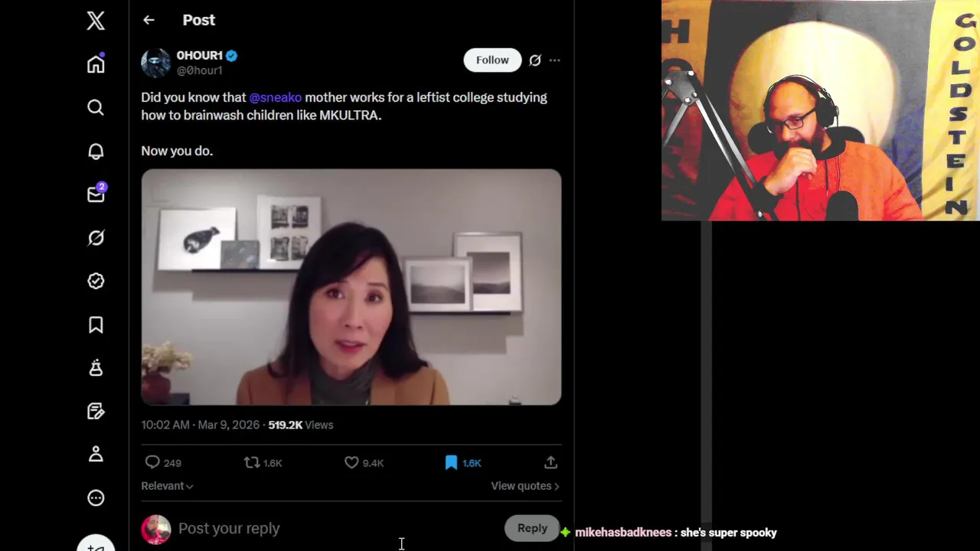The height and width of the screenshot is (551, 980).
Task: Open the Profile sidebar icon
Action: point(96,455)
